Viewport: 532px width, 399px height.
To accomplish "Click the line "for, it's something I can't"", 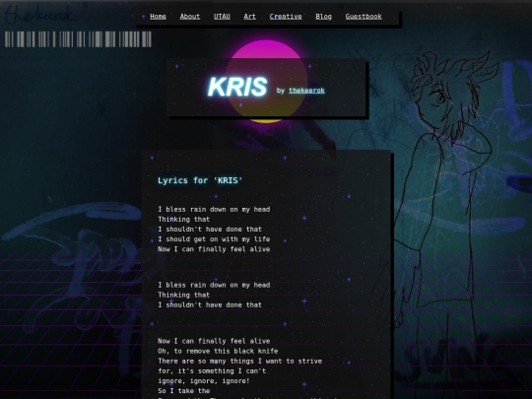I will [x=212, y=370].
